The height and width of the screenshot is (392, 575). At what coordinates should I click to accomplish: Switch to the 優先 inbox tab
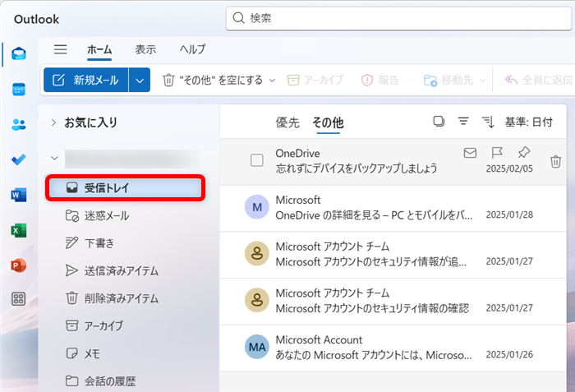pyautogui.click(x=287, y=122)
